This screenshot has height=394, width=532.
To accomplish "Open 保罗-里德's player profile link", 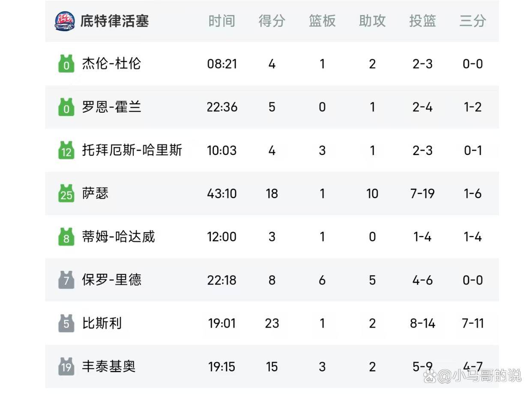I will click(x=111, y=280).
